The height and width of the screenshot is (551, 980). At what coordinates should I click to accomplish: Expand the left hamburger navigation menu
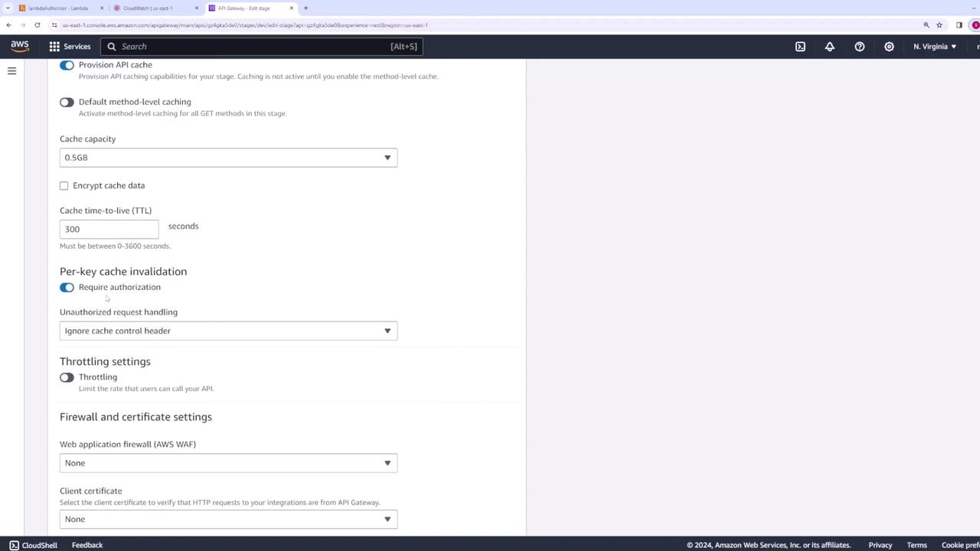tap(11, 70)
